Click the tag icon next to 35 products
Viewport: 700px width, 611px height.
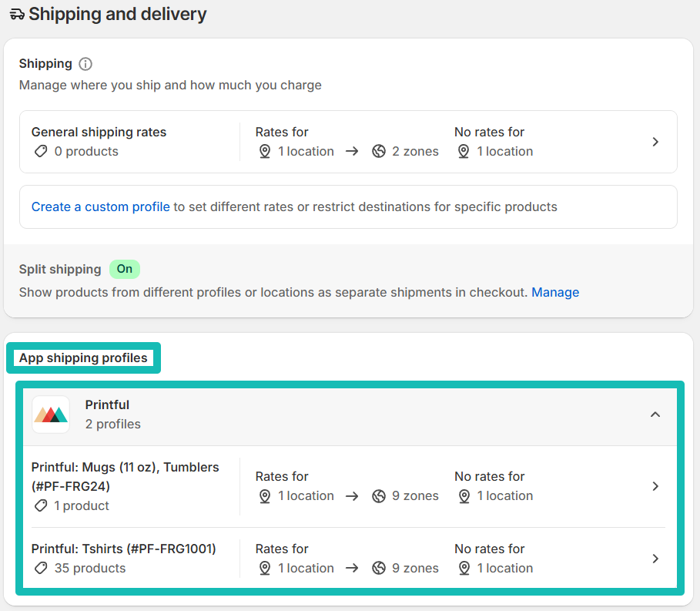(x=40, y=569)
